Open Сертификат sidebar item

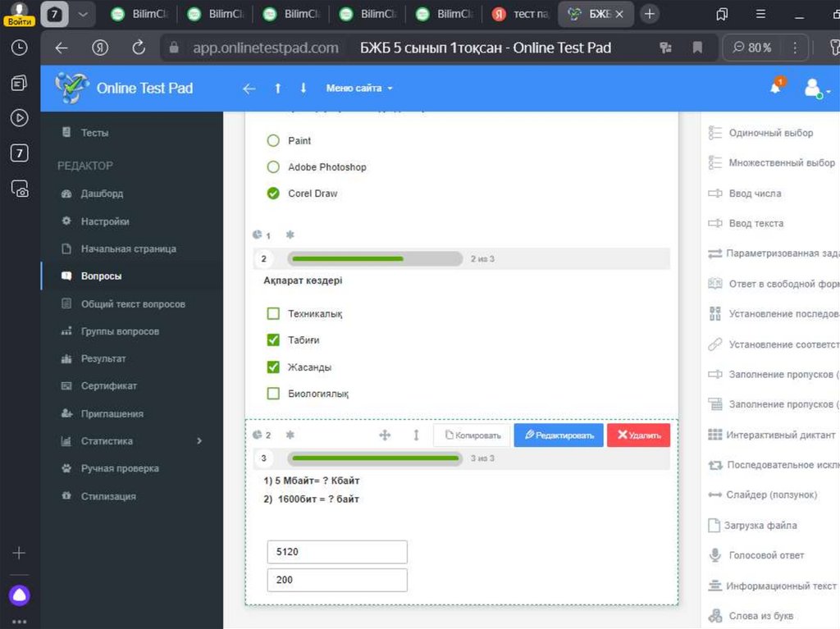pos(109,385)
